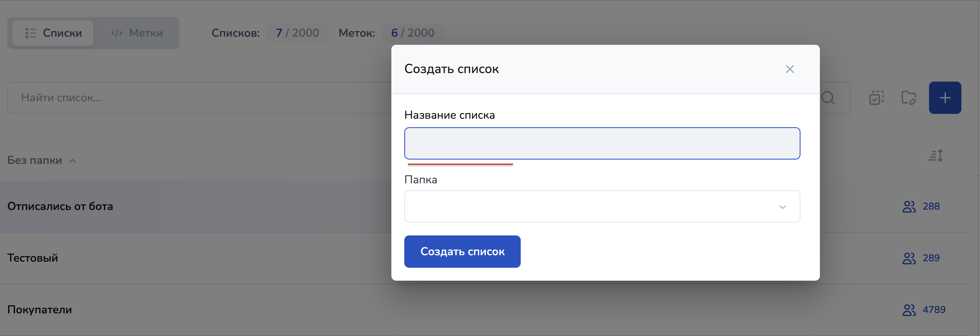
Task: Click the Название списка input field
Action: pyautogui.click(x=602, y=143)
